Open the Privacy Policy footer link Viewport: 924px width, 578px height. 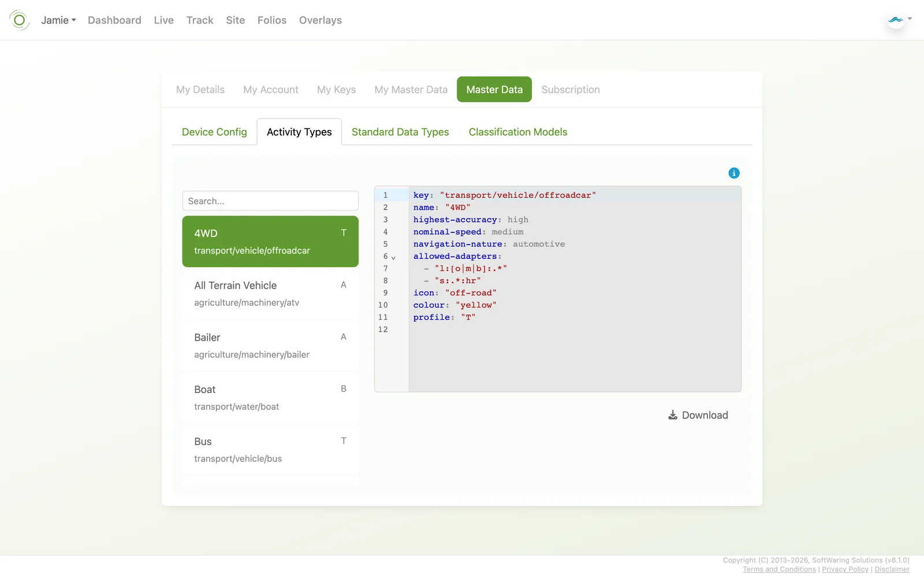tap(845, 569)
